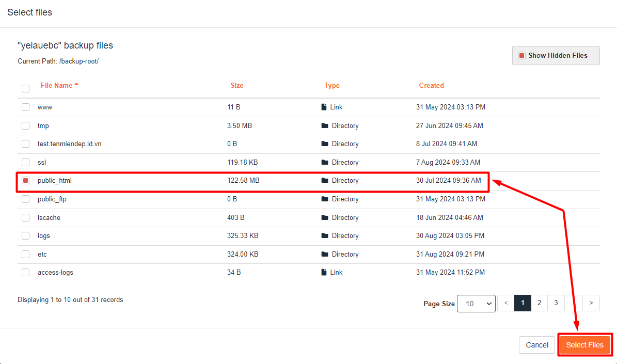Click the File Name sort header

point(57,85)
